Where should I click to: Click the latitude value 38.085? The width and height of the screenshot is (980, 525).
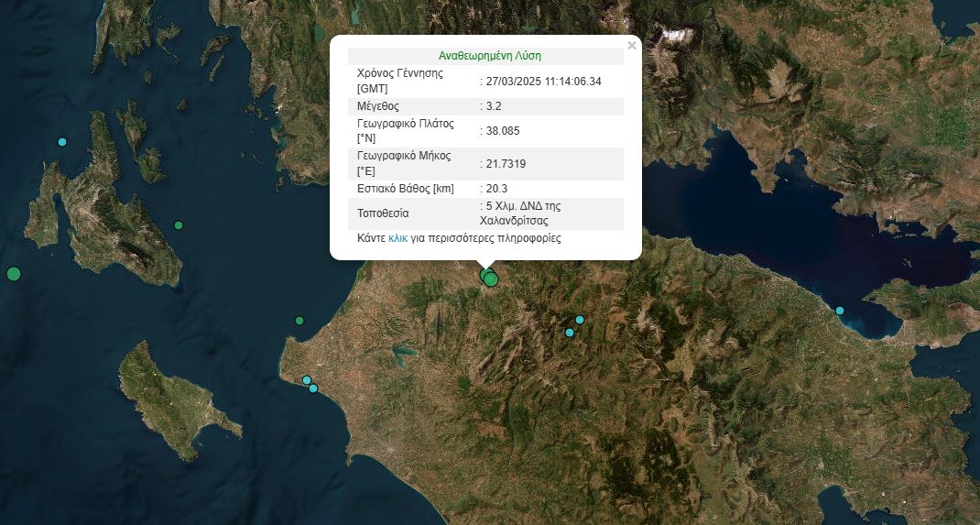[x=503, y=131]
